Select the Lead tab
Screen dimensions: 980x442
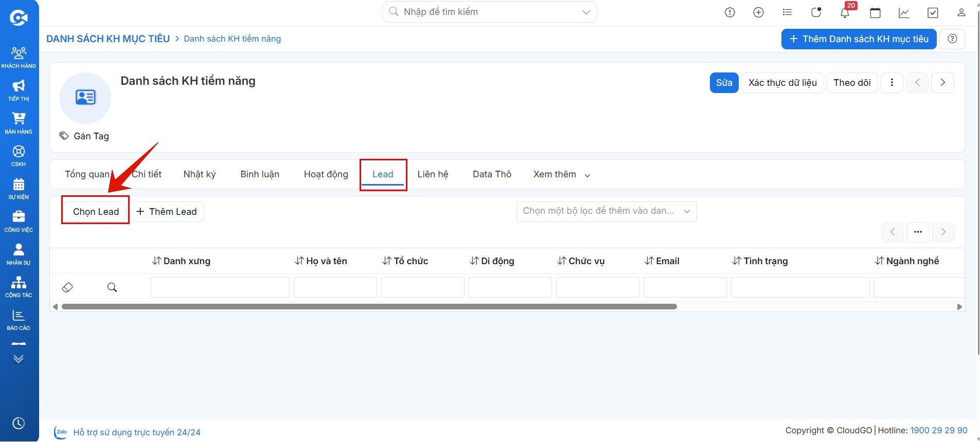pyautogui.click(x=383, y=174)
